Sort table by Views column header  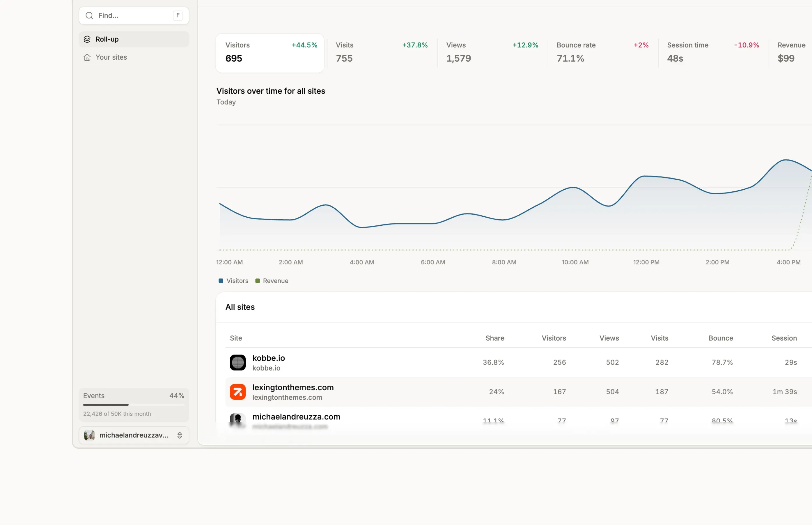(x=609, y=338)
